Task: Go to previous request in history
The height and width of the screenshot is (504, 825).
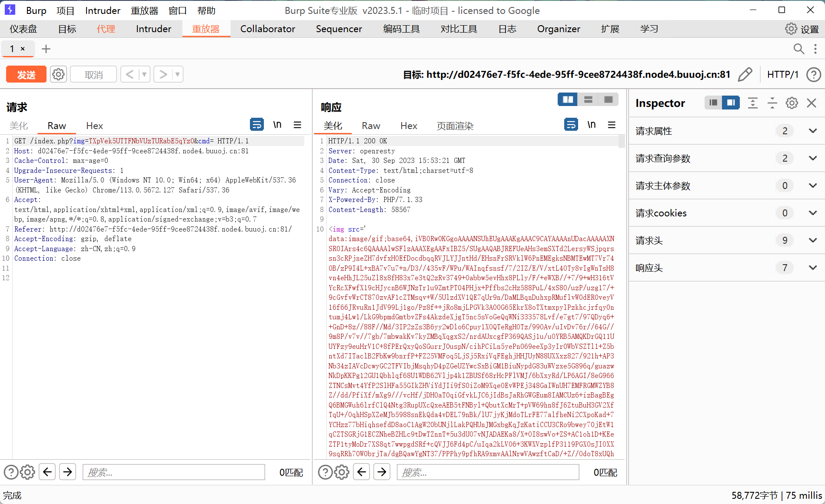Action: (130, 74)
